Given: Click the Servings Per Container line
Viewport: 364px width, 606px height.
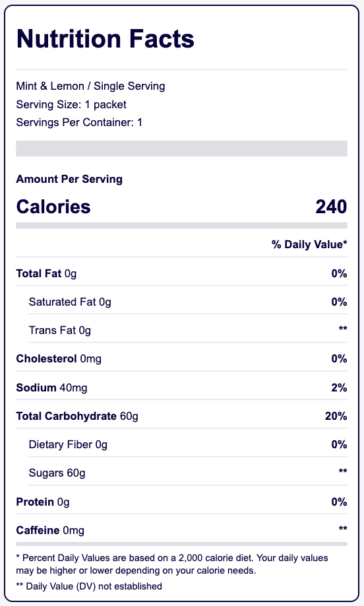Looking at the screenshot, I should click(x=79, y=122).
